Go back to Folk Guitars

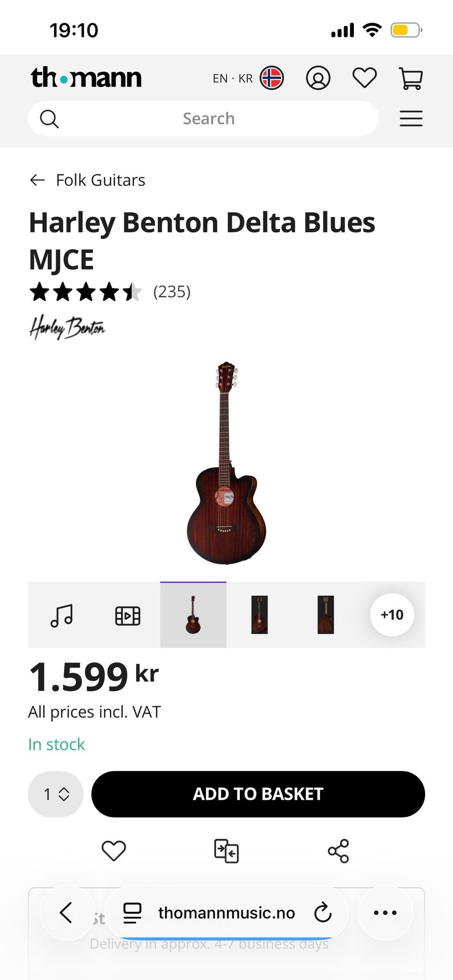click(x=88, y=180)
